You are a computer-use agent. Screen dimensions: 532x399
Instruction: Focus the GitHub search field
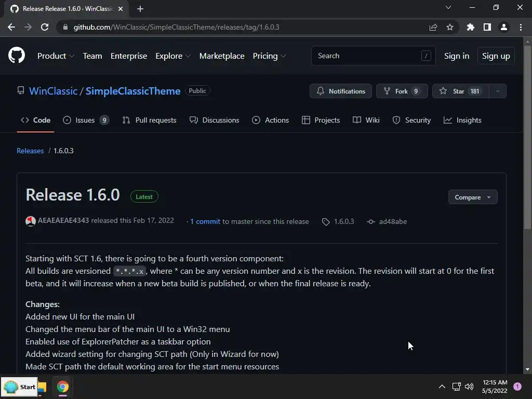click(x=373, y=56)
